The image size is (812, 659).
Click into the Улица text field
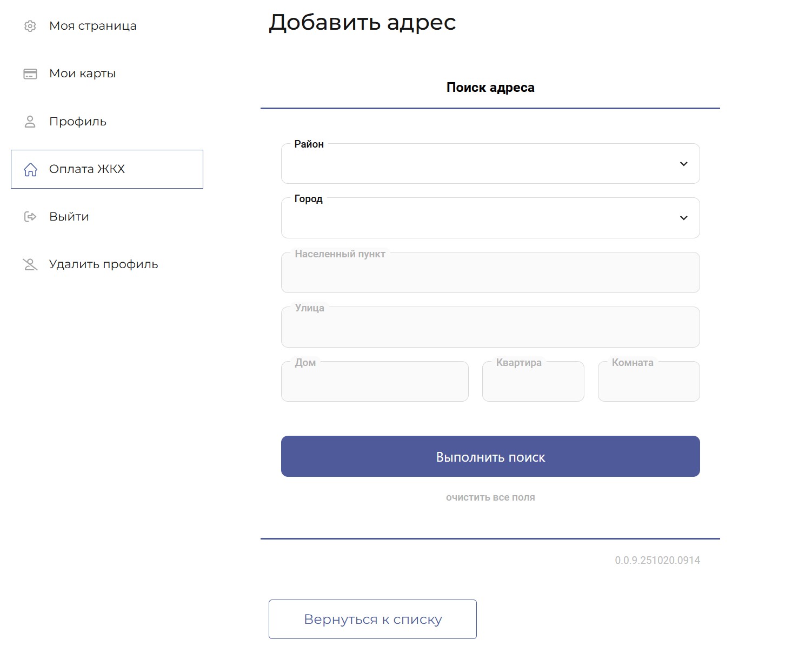point(490,328)
